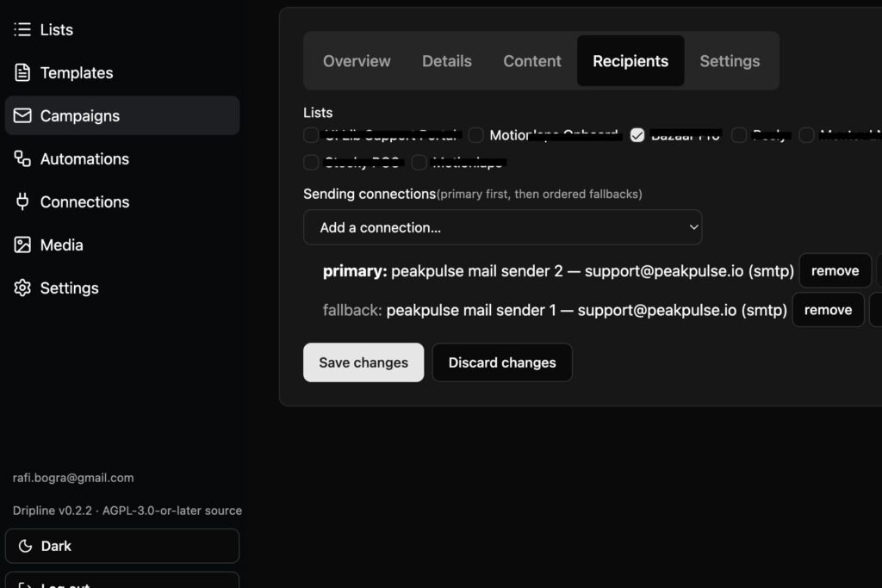Switch to the Content tab
882x588 pixels.
532,61
